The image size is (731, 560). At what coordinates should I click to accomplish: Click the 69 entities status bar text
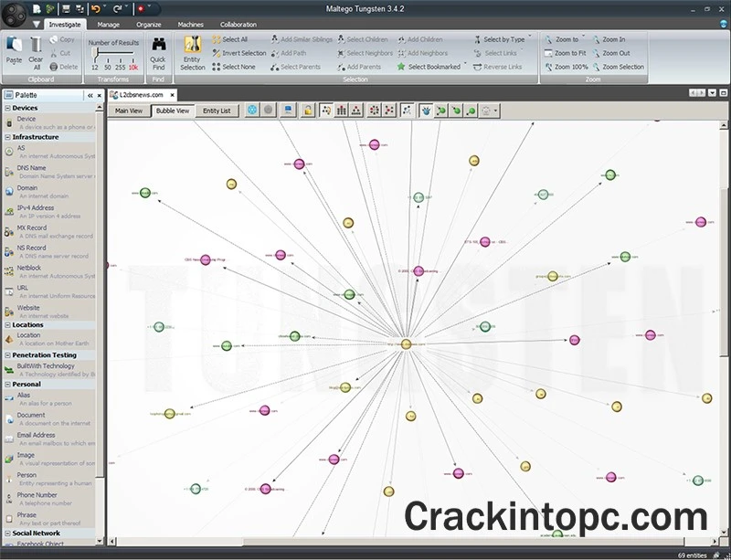pyautogui.click(x=693, y=555)
